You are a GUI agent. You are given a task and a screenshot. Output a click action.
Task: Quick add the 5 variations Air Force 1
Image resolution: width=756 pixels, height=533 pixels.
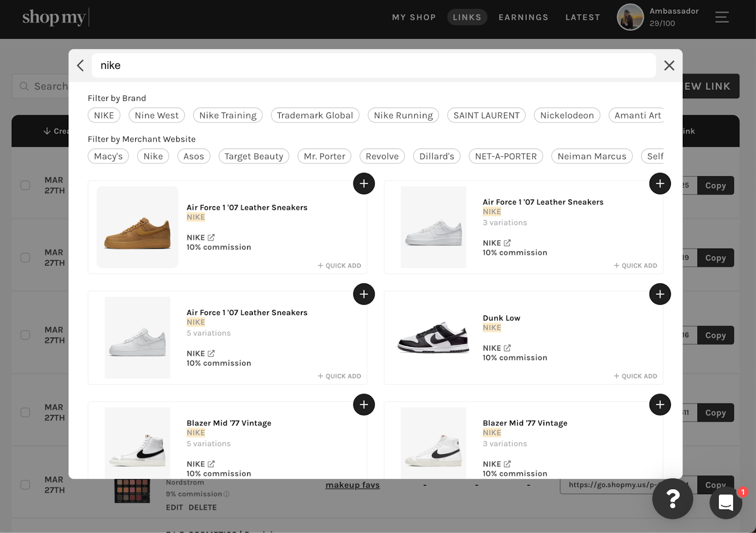tap(339, 376)
